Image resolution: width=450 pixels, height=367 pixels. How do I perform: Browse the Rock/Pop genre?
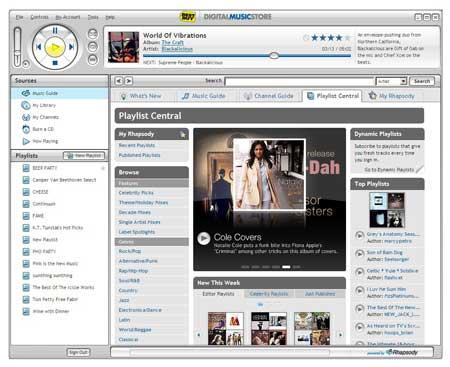click(130, 251)
